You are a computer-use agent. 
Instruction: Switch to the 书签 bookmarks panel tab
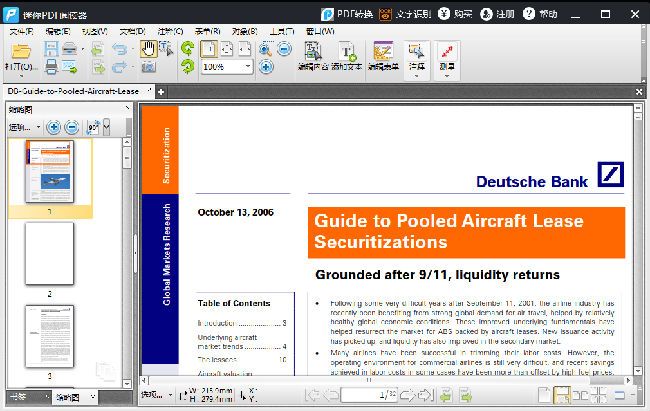(x=29, y=397)
